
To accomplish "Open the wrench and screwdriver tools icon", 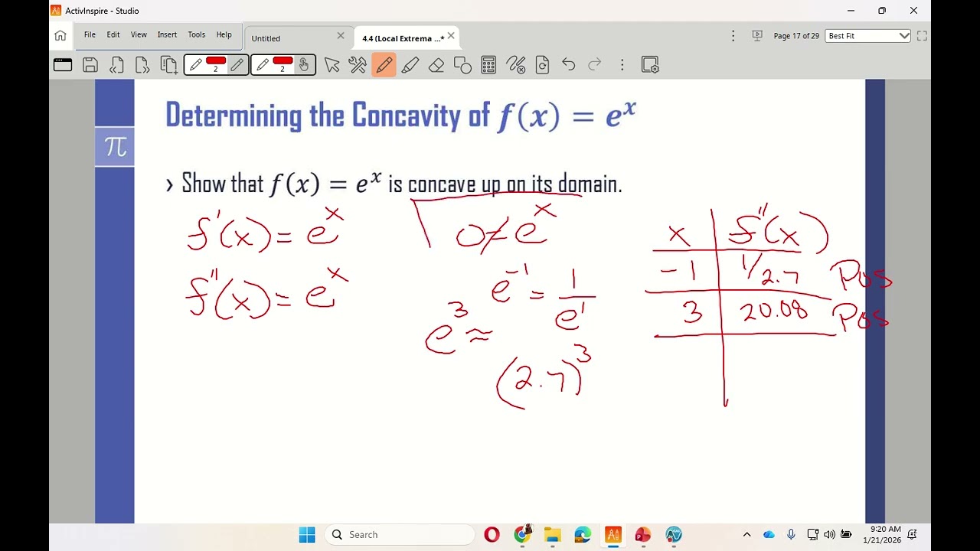I will pyautogui.click(x=358, y=65).
